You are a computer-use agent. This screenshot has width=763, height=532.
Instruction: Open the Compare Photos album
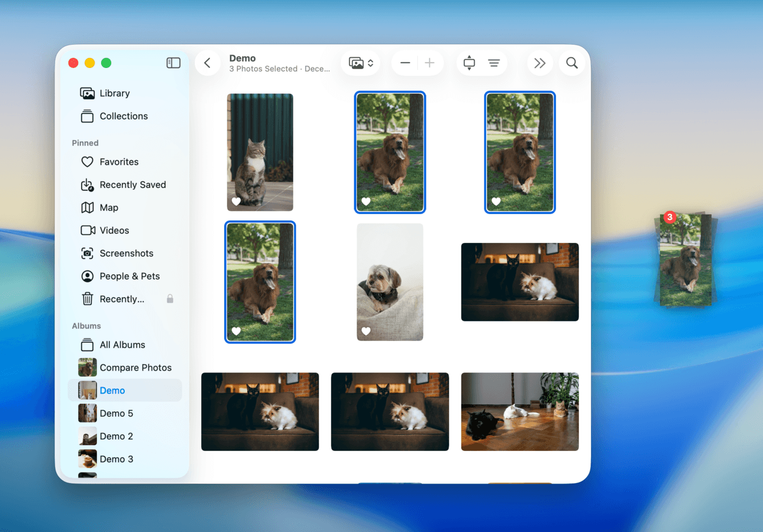(125, 368)
